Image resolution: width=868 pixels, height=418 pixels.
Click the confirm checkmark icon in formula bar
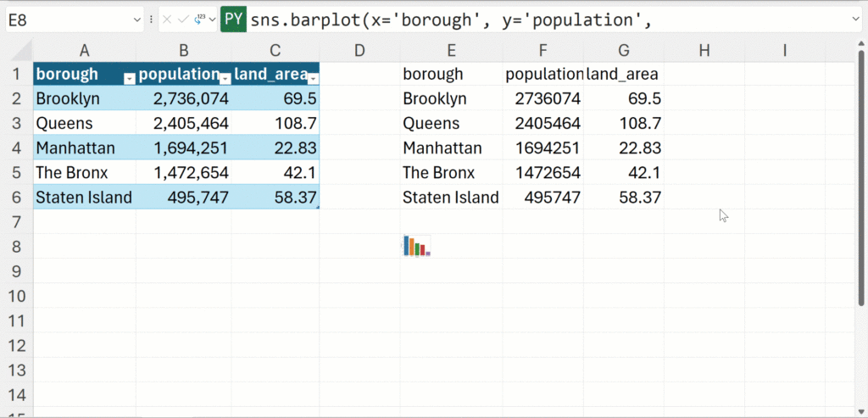point(183,20)
